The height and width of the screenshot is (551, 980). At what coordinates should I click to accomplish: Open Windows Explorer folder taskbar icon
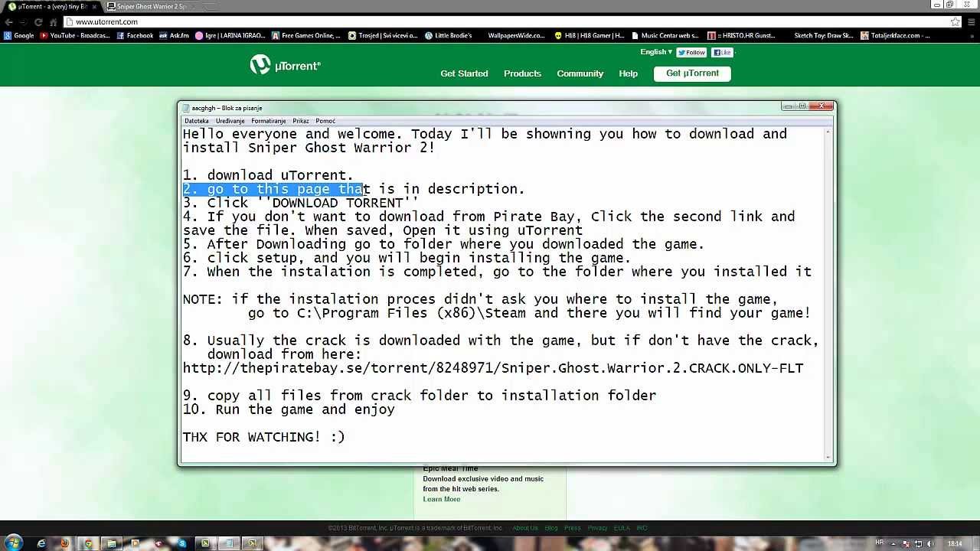click(x=112, y=543)
